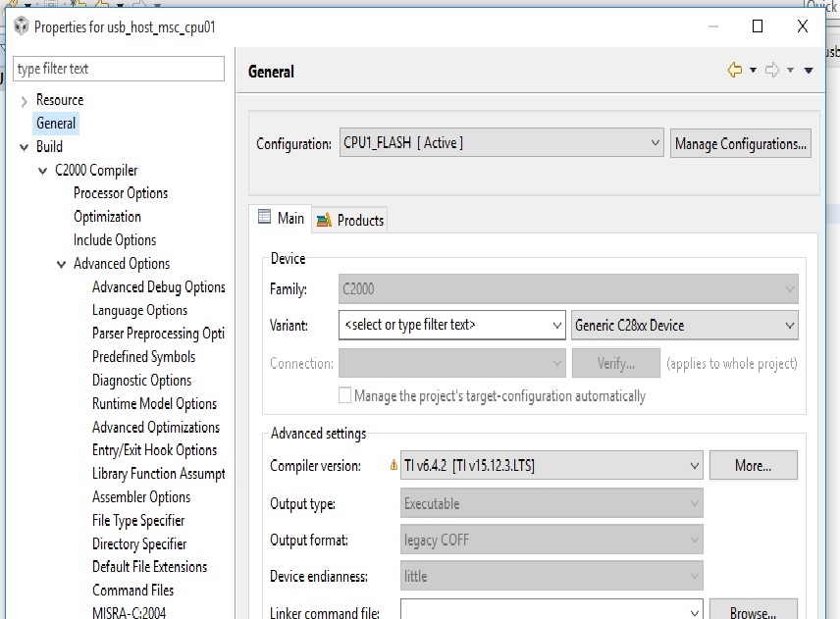Click the forward navigation arrow icon
840x619 pixels.
point(772,70)
